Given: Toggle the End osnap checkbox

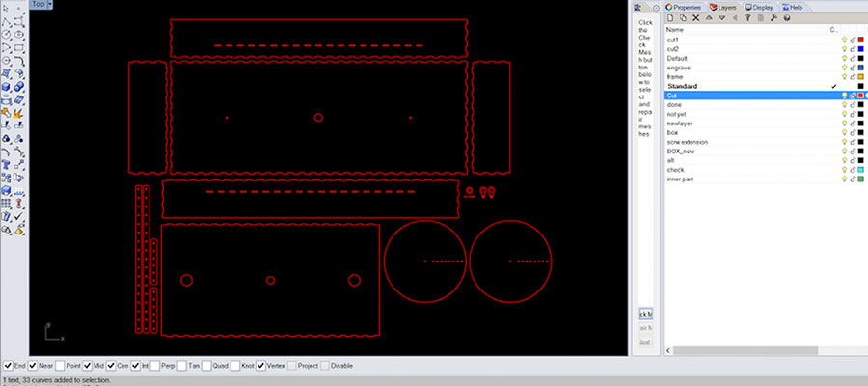Looking at the screenshot, I should coord(8,366).
